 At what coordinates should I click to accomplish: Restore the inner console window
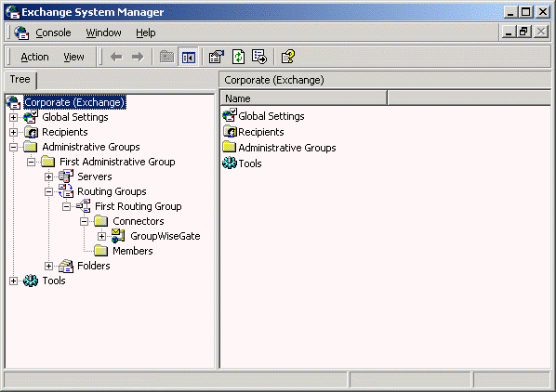pos(524,32)
